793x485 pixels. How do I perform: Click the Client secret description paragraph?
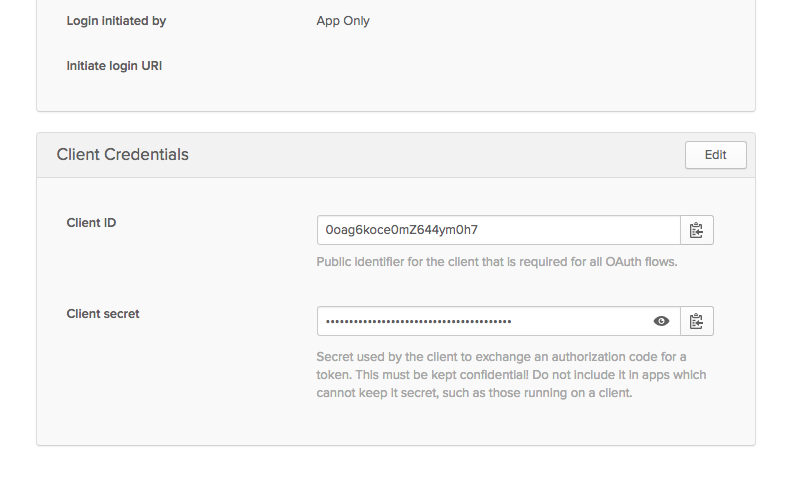[511, 375]
